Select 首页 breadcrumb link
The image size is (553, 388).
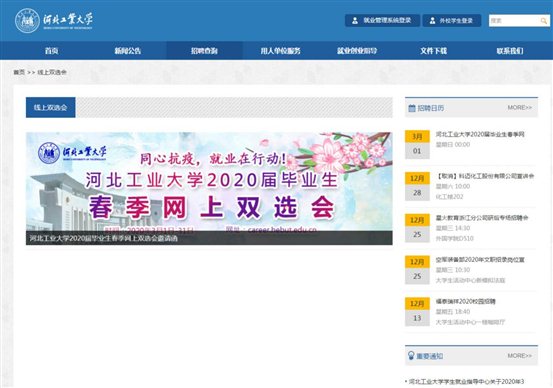click(19, 72)
